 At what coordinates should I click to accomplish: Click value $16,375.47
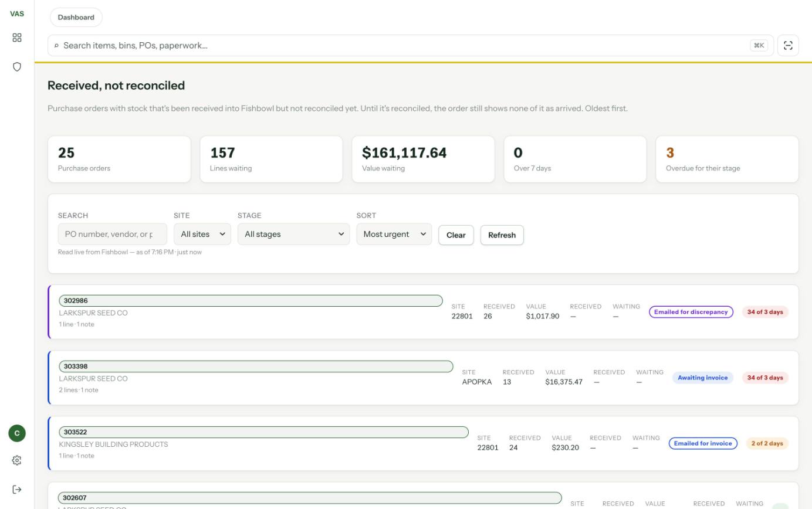pos(564,382)
